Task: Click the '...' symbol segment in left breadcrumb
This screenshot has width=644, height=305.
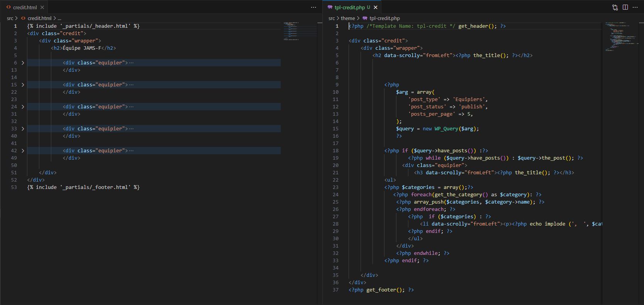Action: click(59, 18)
